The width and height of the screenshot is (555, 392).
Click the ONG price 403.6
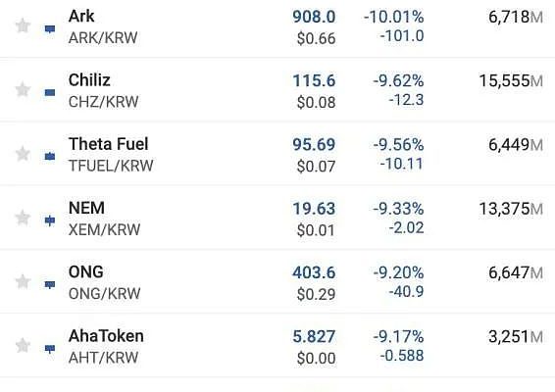click(x=314, y=272)
